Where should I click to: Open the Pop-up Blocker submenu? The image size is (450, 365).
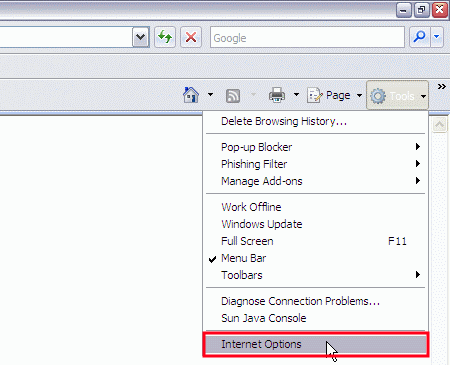[x=315, y=147]
